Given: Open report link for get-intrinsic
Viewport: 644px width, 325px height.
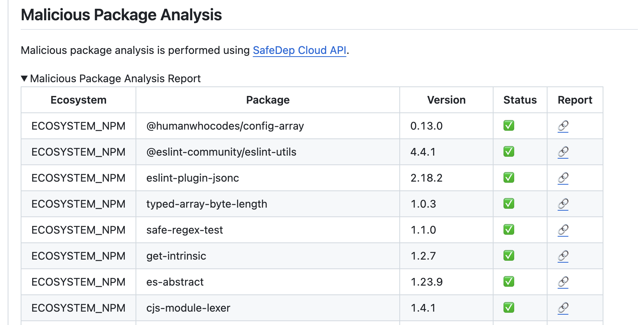Looking at the screenshot, I should tap(563, 256).
